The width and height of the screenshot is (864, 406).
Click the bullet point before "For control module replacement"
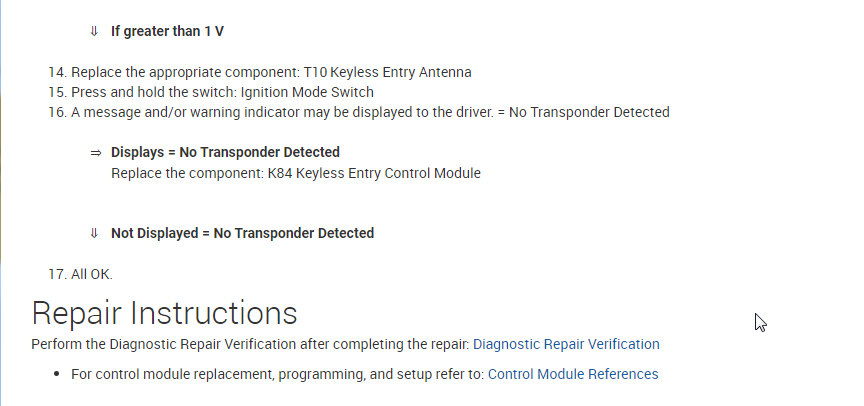(x=56, y=375)
